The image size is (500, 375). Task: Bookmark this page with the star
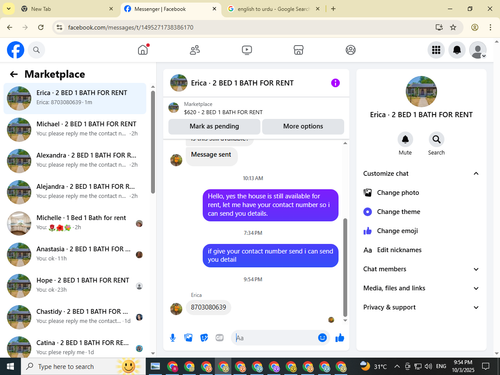click(x=453, y=27)
